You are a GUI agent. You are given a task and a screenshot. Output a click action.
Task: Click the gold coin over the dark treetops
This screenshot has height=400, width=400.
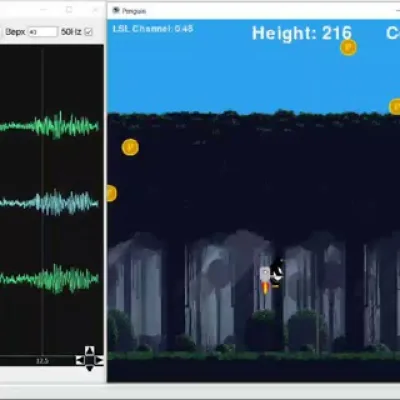click(130, 147)
